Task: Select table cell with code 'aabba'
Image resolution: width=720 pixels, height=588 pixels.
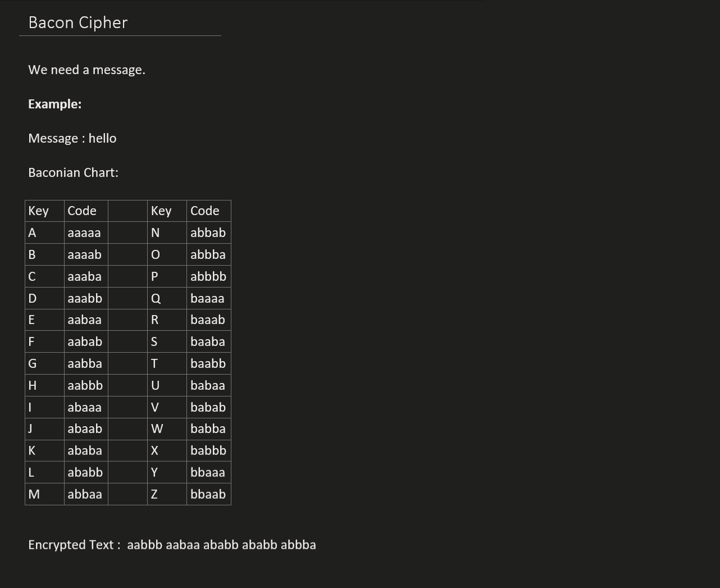Action: click(86, 363)
